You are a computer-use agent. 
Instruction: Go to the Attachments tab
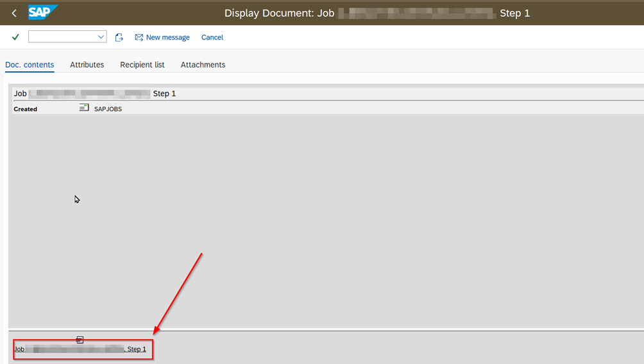click(x=203, y=65)
